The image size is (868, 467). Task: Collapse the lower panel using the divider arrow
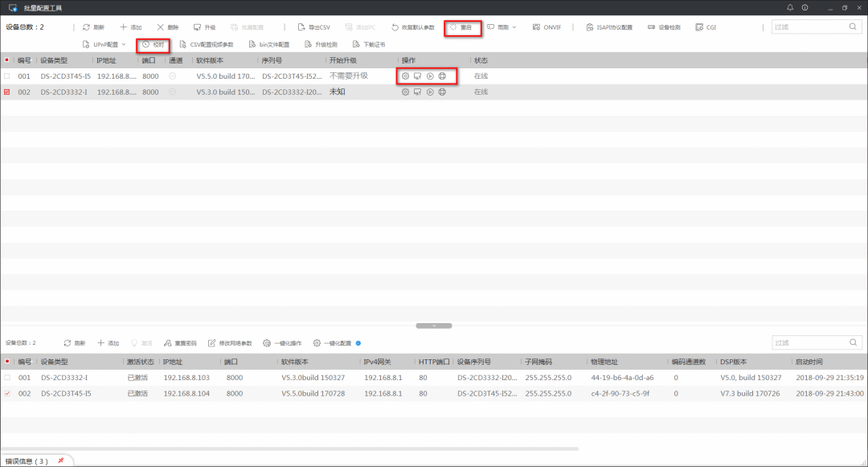[x=433, y=326]
